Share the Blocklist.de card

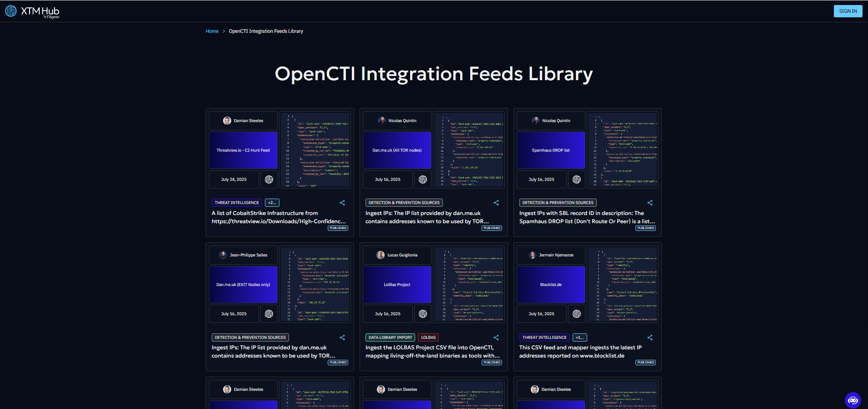[650, 337]
